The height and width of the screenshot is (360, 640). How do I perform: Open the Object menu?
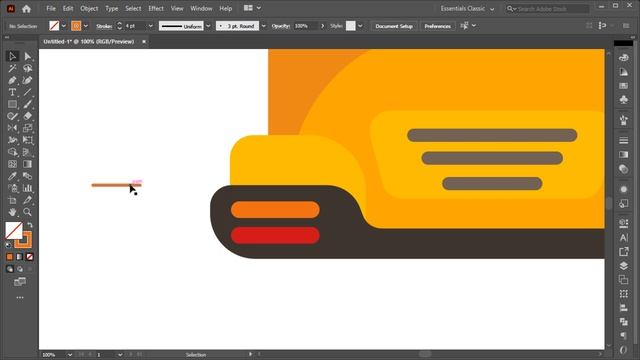click(89, 8)
